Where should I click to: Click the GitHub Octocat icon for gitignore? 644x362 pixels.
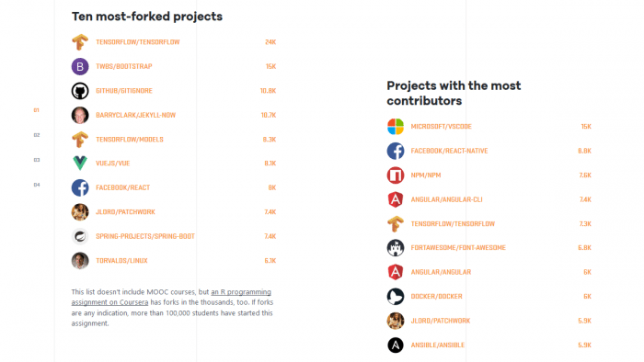pyautogui.click(x=80, y=91)
